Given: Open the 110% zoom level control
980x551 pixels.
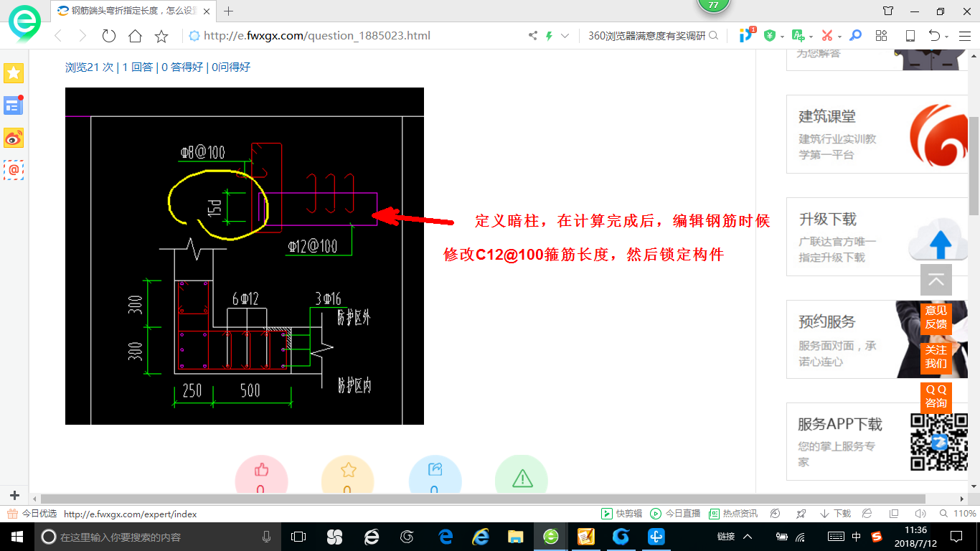Looking at the screenshot, I should click(958, 514).
